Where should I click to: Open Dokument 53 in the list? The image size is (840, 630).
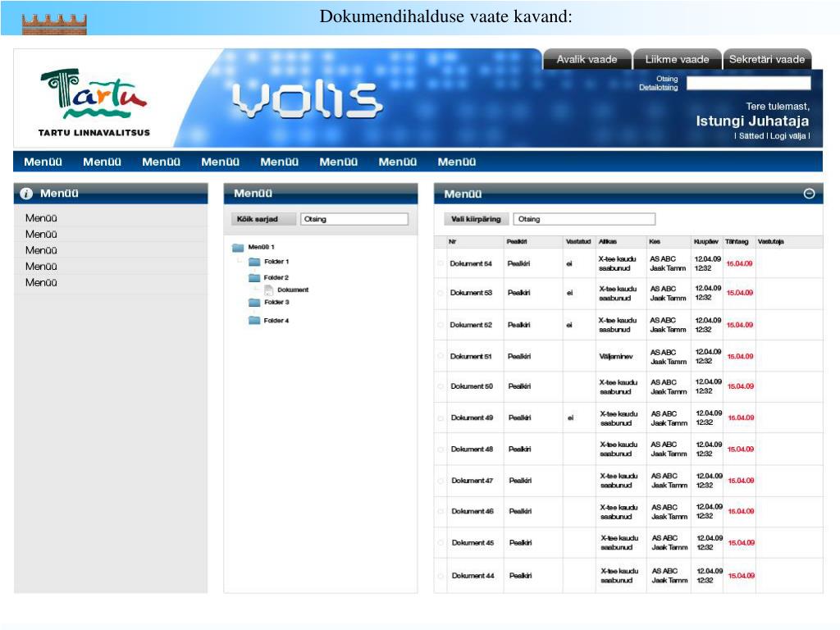[x=471, y=293]
